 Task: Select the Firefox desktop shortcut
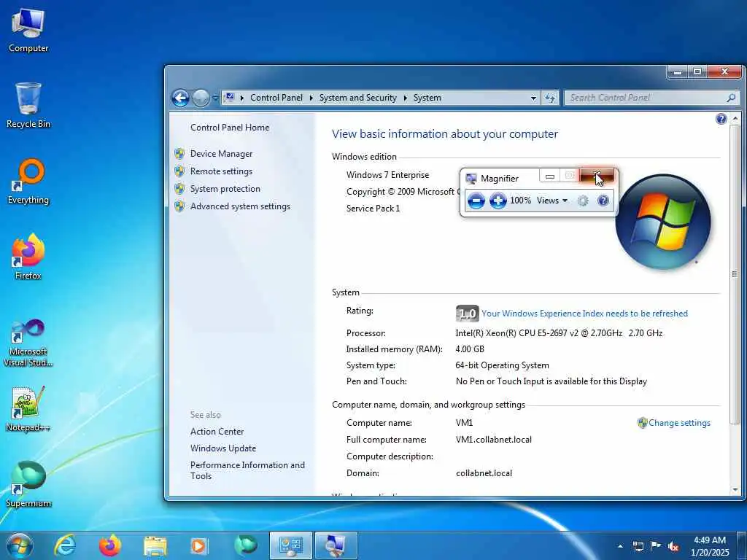point(28,257)
